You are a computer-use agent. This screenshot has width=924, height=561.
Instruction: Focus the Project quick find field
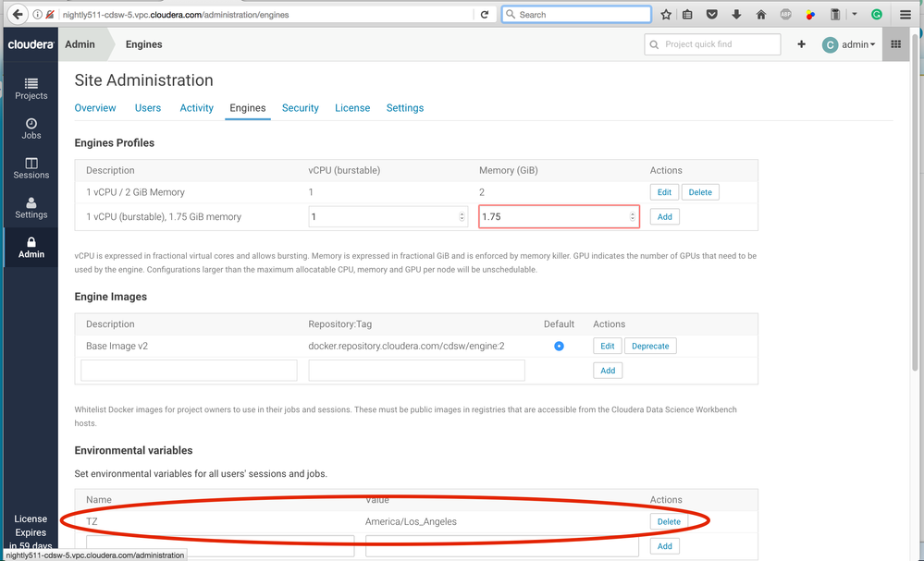[x=712, y=44]
